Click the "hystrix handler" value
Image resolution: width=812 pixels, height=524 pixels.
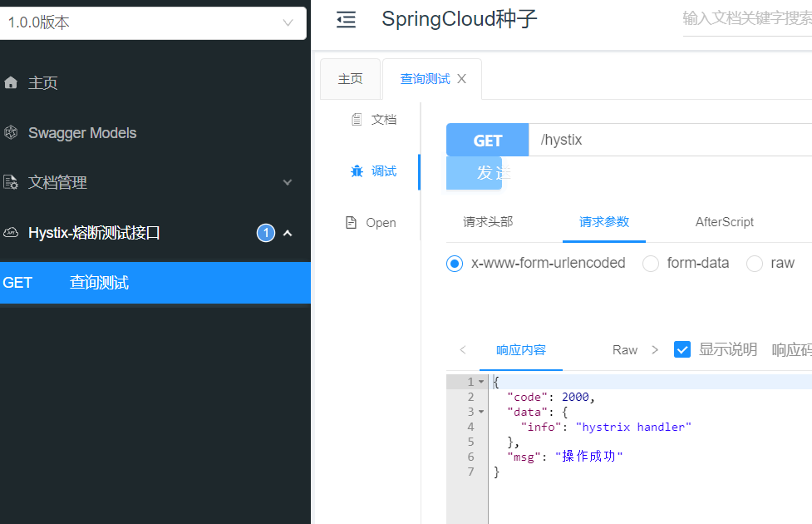(633, 427)
